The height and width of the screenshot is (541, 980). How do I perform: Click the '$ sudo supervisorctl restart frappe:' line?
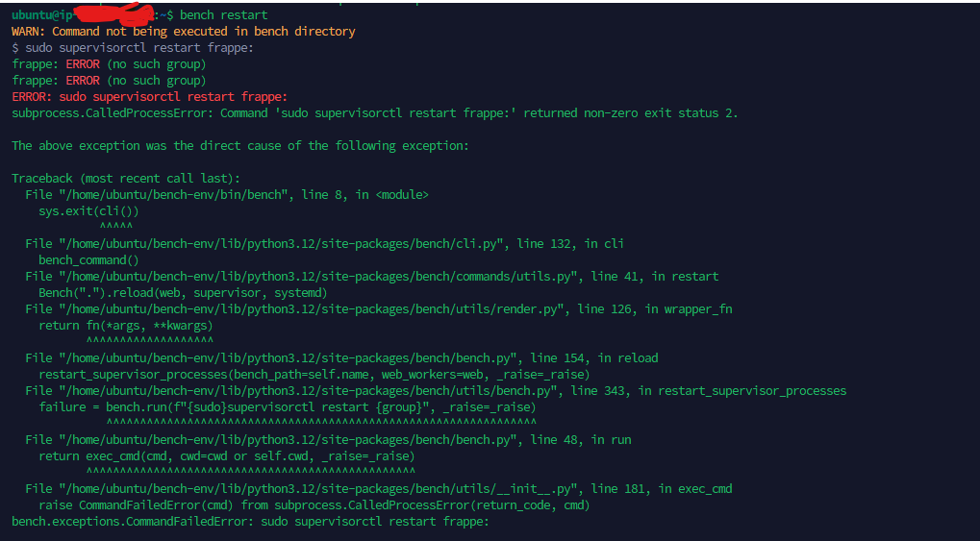click(x=133, y=47)
